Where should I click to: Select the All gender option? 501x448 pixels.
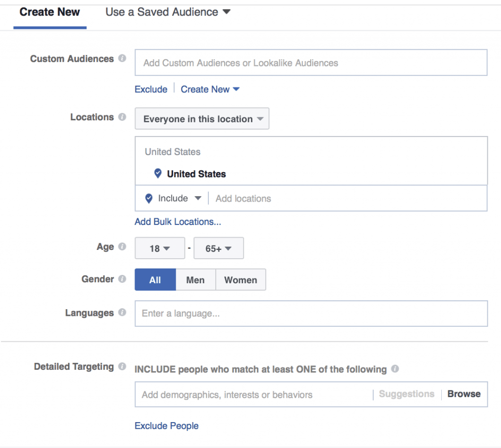click(x=155, y=280)
